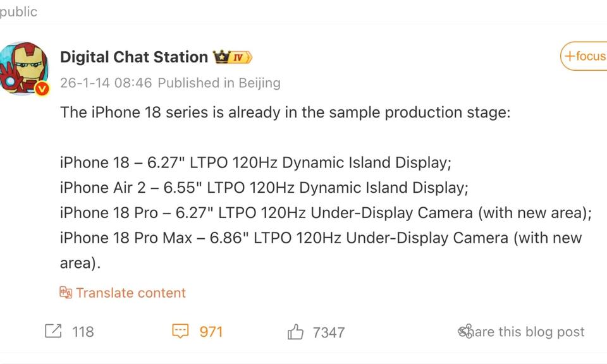Open the 'public' visibility label
The height and width of the screenshot is (364, 607).
19,11
